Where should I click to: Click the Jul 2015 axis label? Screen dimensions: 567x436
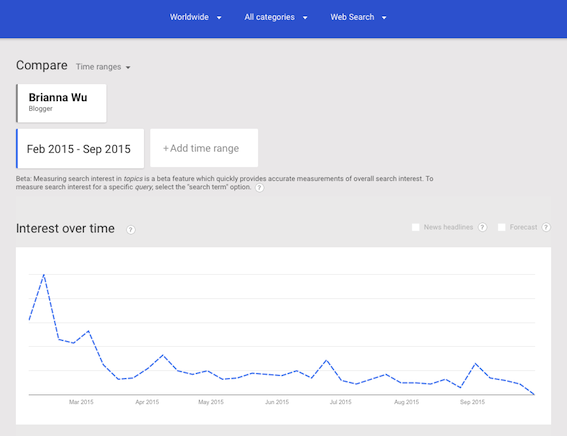click(x=340, y=402)
